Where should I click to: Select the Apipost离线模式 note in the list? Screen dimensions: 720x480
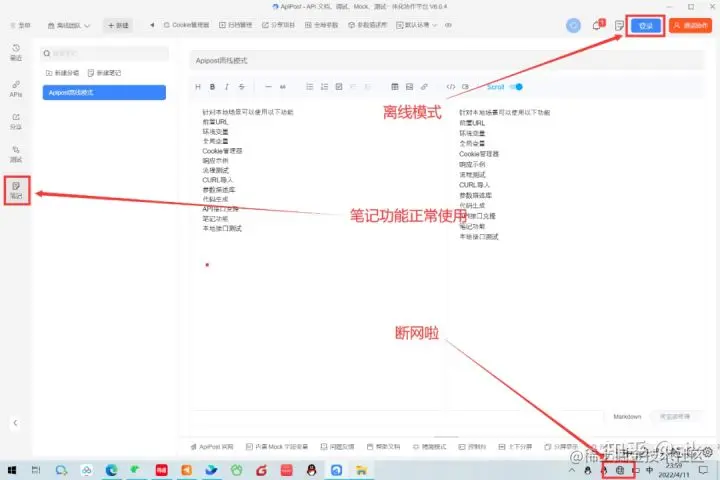pyautogui.click(x=104, y=92)
